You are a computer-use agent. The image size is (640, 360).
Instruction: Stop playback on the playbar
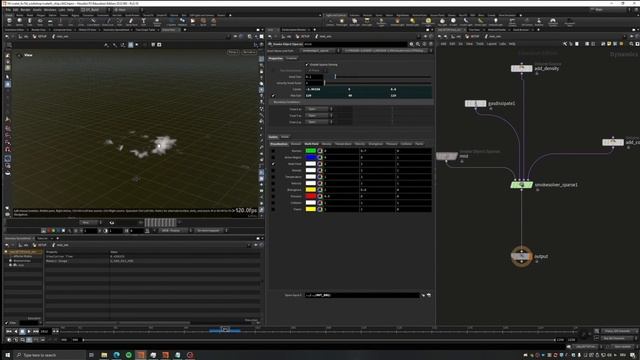click(22, 331)
